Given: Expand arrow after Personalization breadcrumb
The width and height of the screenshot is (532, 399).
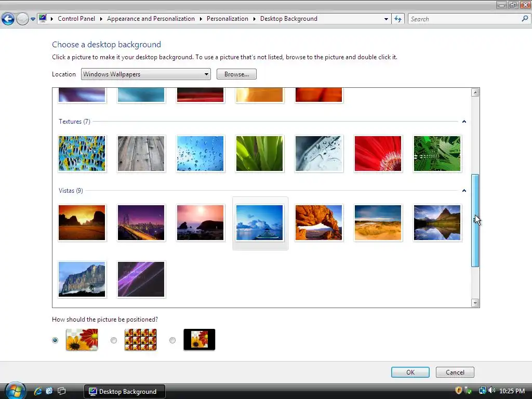Looking at the screenshot, I should pyautogui.click(x=255, y=19).
